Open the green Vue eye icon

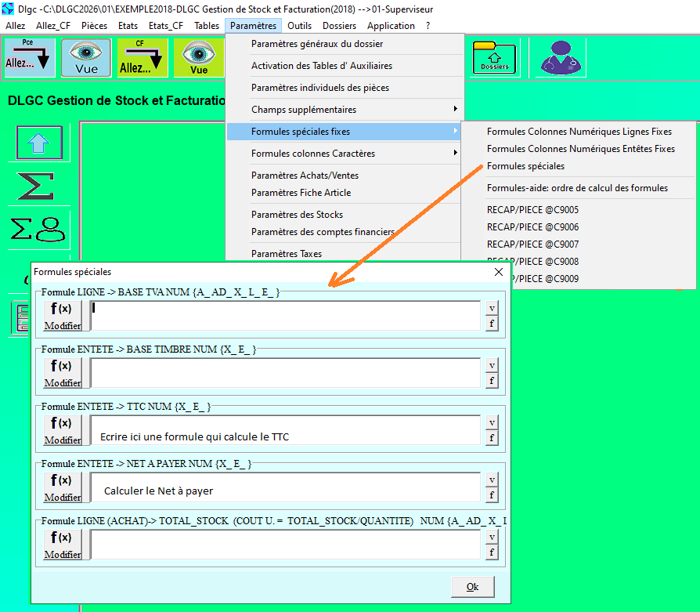pos(199,58)
